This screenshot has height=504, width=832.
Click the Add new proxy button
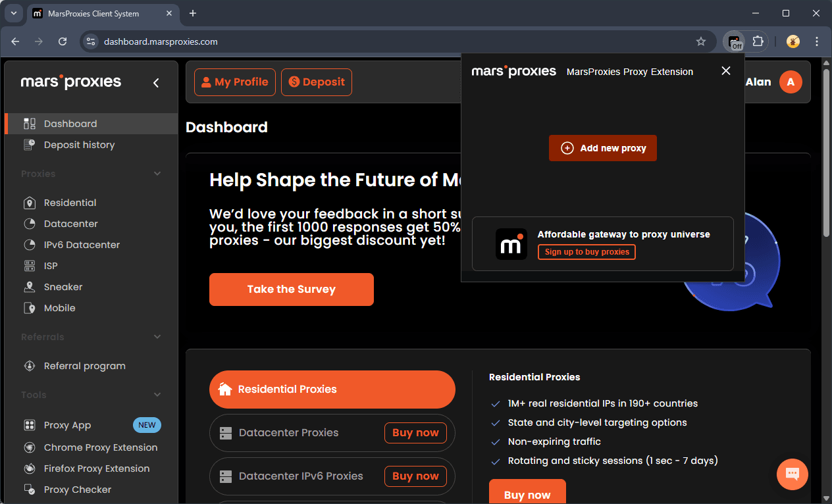(x=602, y=148)
